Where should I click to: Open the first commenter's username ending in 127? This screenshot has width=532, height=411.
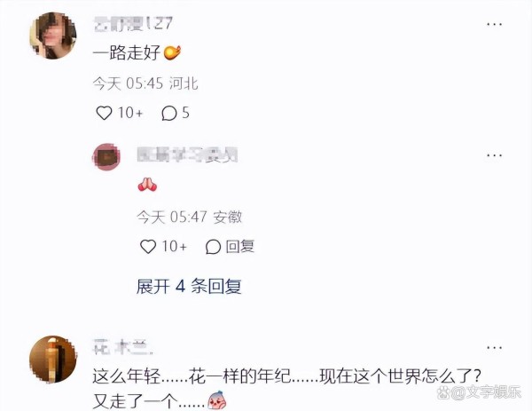pyautogui.click(x=133, y=24)
